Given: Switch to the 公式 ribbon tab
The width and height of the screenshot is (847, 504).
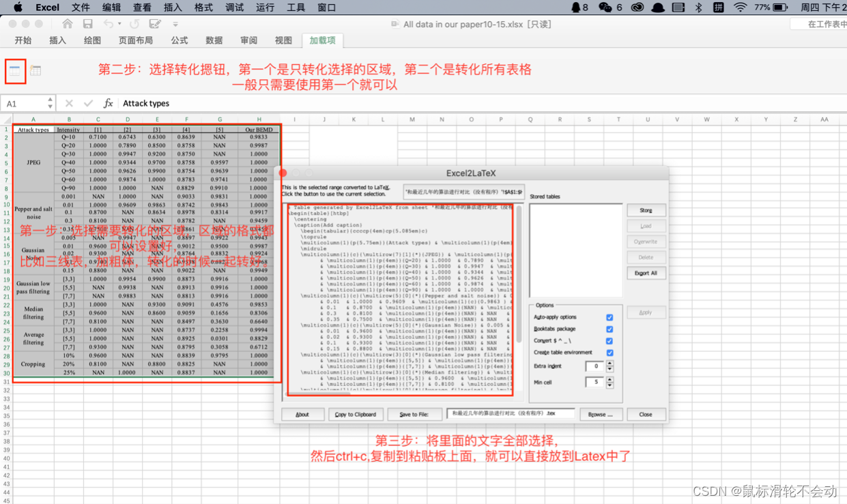Looking at the screenshot, I should (x=180, y=40).
